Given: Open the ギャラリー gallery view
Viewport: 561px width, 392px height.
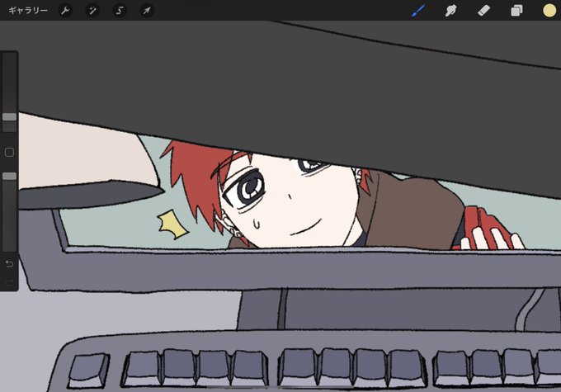Looking at the screenshot, I should click(28, 11).
